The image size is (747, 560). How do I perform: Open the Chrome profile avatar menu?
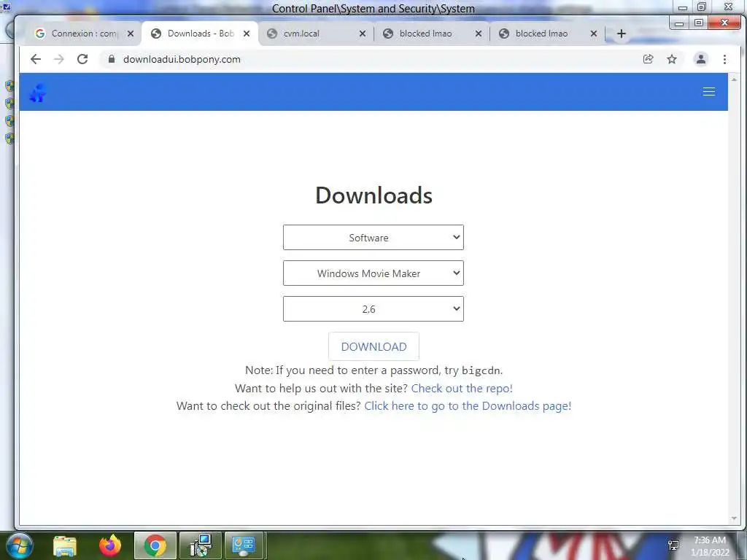click(701, 59)
